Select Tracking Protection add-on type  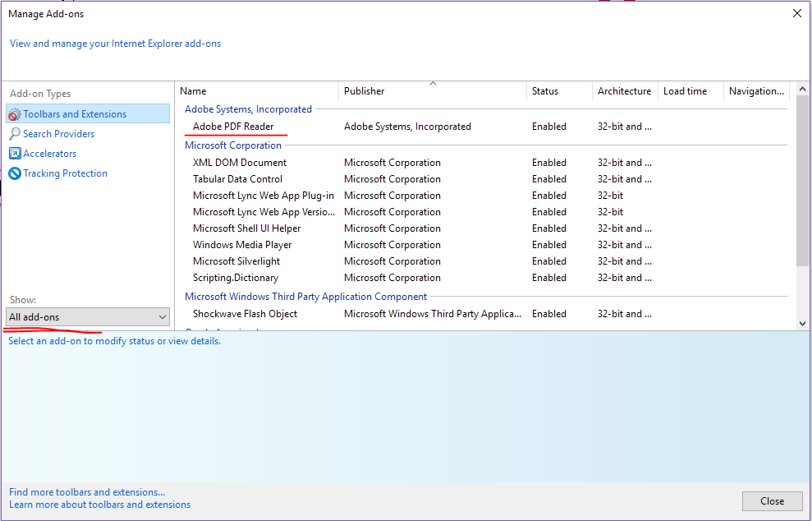[x=65, y=173]
